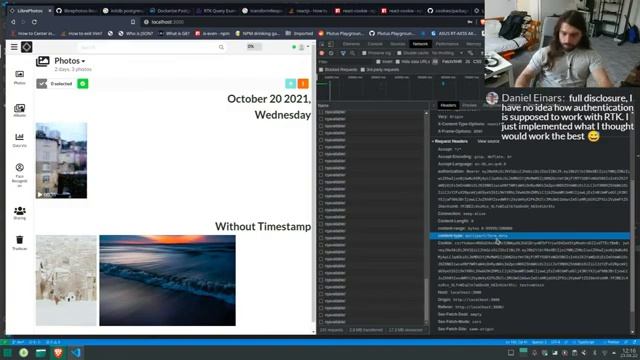Open Albums in the sidebar

20,110
